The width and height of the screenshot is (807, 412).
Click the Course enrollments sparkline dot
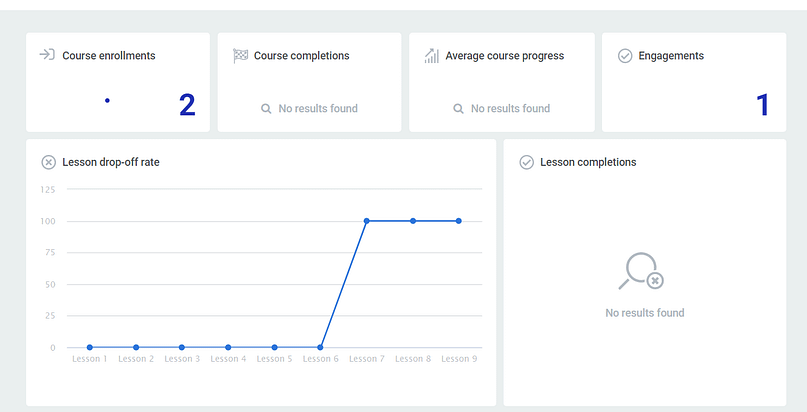[107, 100]
